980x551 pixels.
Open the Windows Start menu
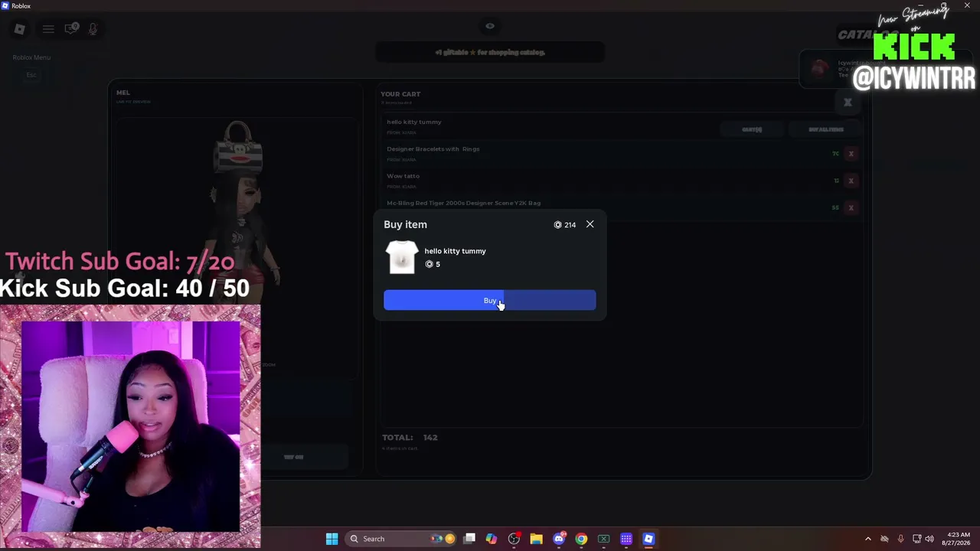pyautogui.click(x=332, y=539)
